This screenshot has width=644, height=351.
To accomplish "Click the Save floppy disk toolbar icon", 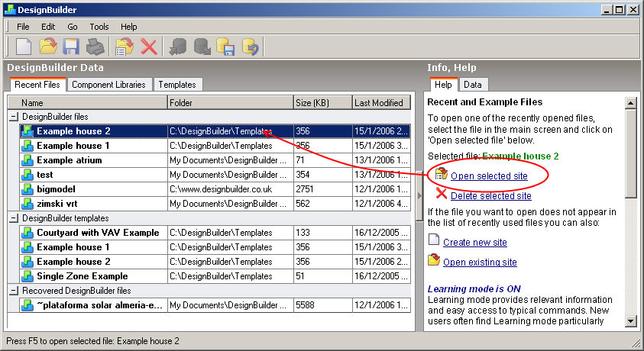I will tap(71, 47).
